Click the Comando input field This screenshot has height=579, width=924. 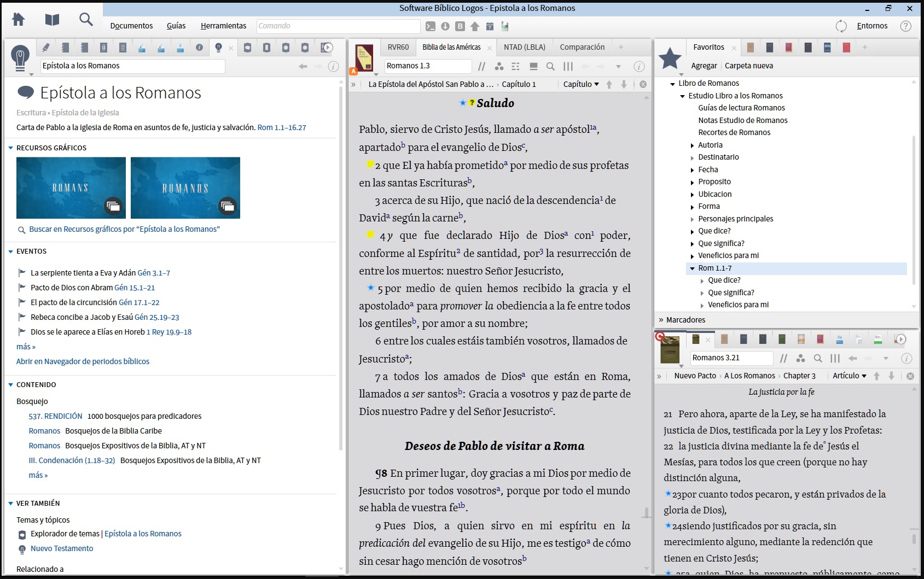point(338,26)
